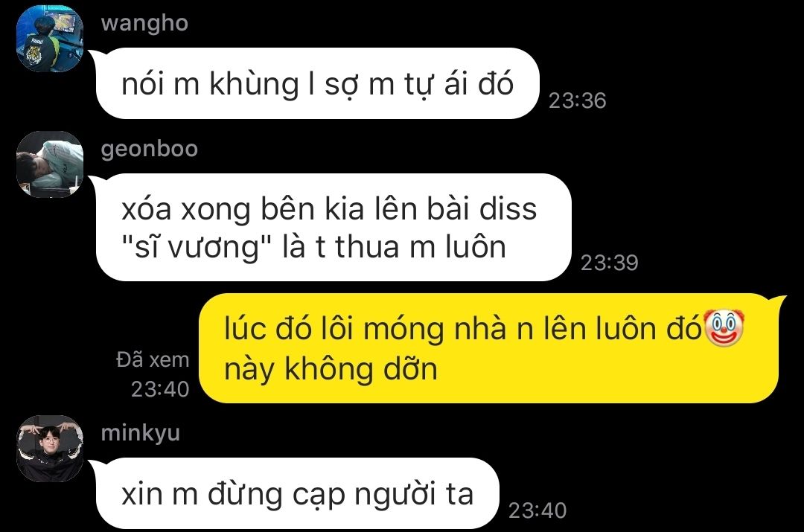This screenshot has width=804, height=532.
Task: Click the 23:39 timestamp
Action: (x=609, y=263)
